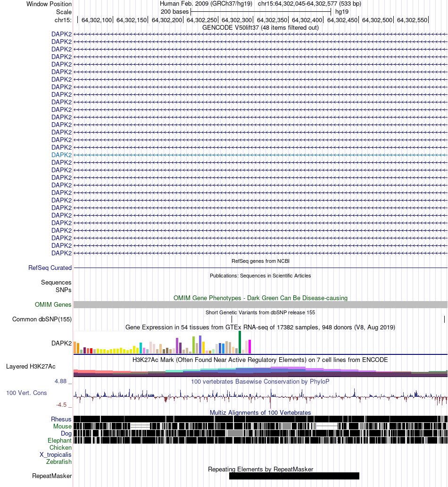Click the DAPK2 label beside the GTEx bar chart
448x487 pixels.
coord(61,343)
